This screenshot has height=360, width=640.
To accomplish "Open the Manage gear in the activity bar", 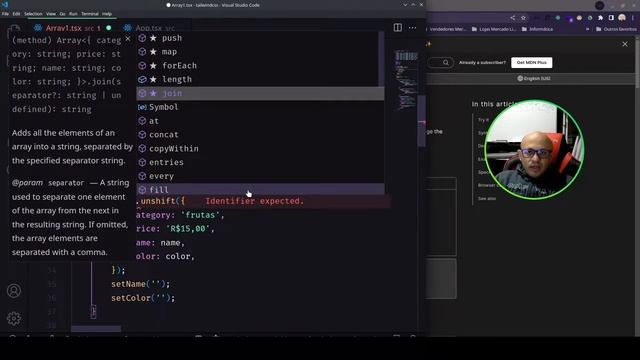I will point(14,318).
